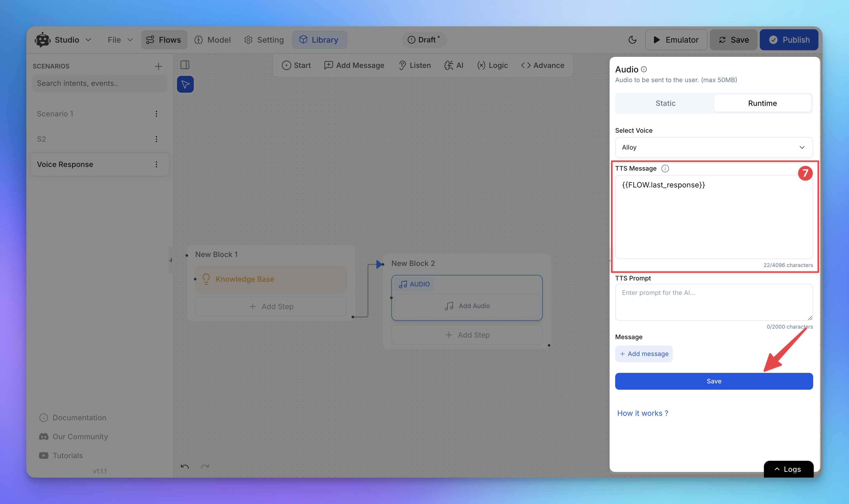Switch to the Static tab
849x504 pixels.
(665, 103)
